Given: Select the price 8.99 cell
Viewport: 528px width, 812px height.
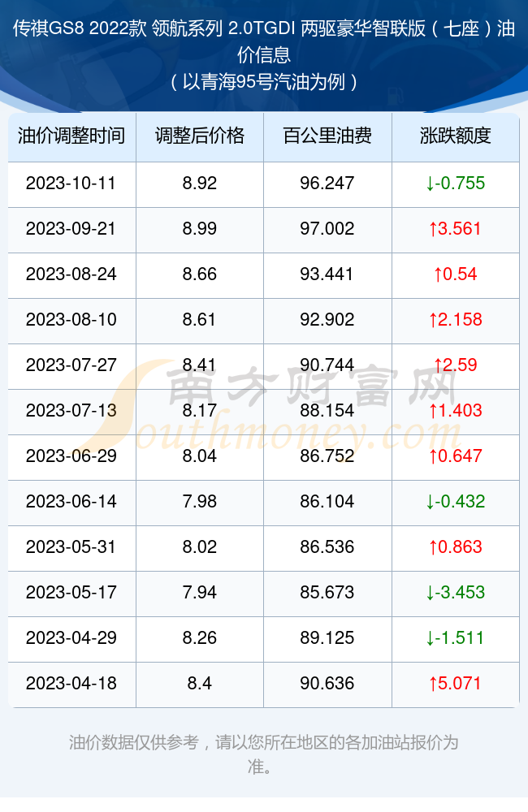Looking at the screenshot, I should (x=200, y=229).
